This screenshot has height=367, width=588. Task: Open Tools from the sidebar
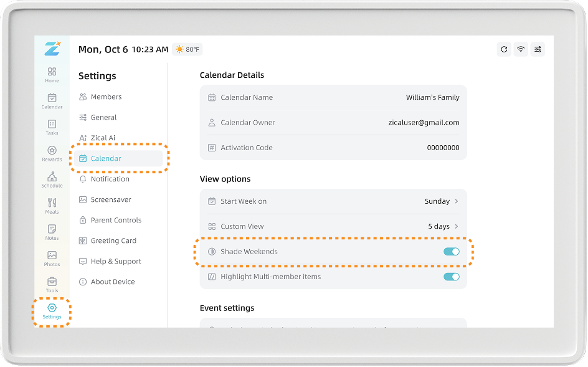coord(52,285)
